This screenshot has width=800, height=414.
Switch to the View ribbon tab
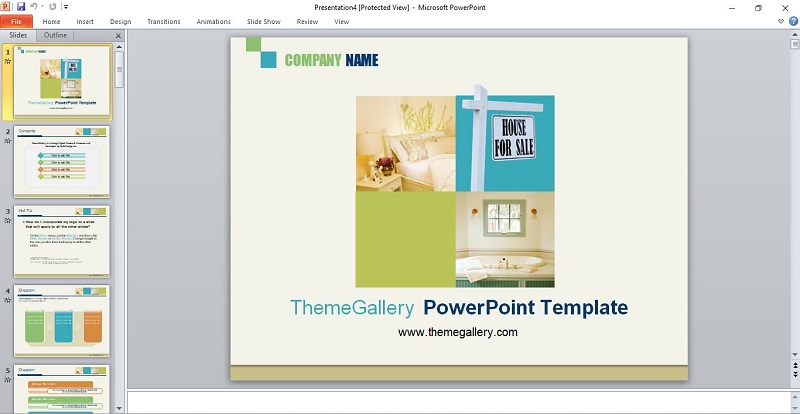point(341,21)
